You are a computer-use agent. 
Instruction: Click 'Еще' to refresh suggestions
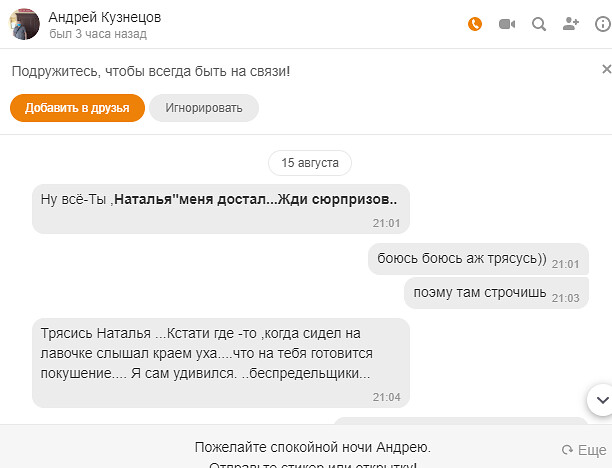click(585, 450)
